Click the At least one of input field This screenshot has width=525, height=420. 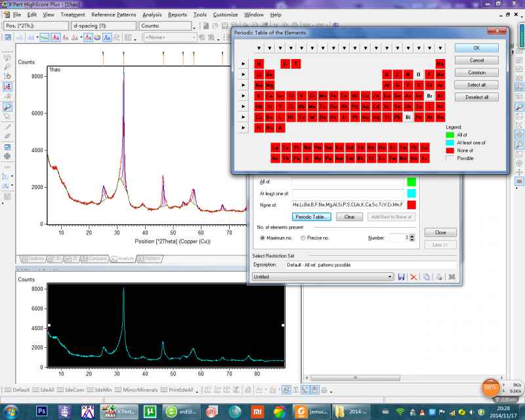click(x=348, y=194)
